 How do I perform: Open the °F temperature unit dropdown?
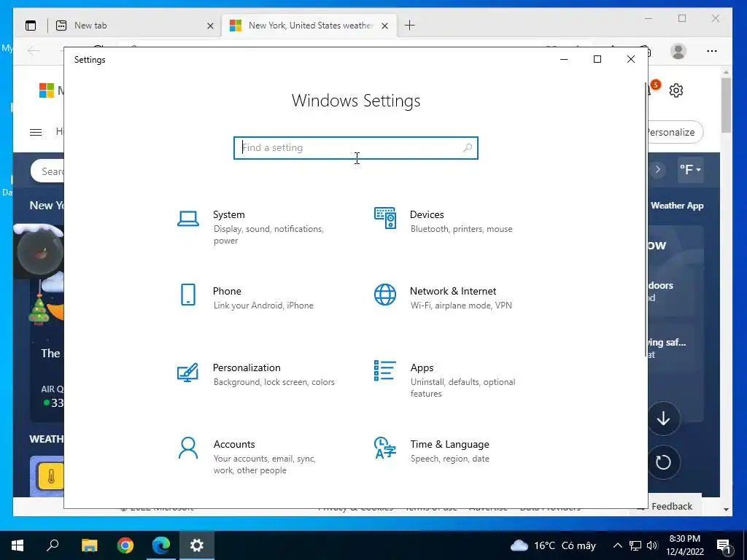point(690,169)
